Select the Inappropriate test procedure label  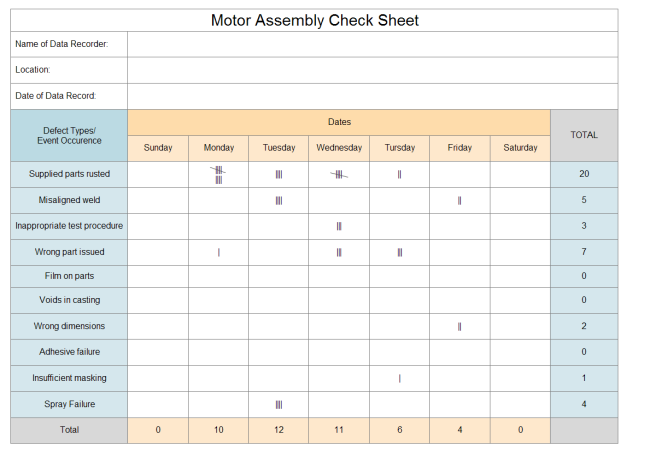point(69,226)
